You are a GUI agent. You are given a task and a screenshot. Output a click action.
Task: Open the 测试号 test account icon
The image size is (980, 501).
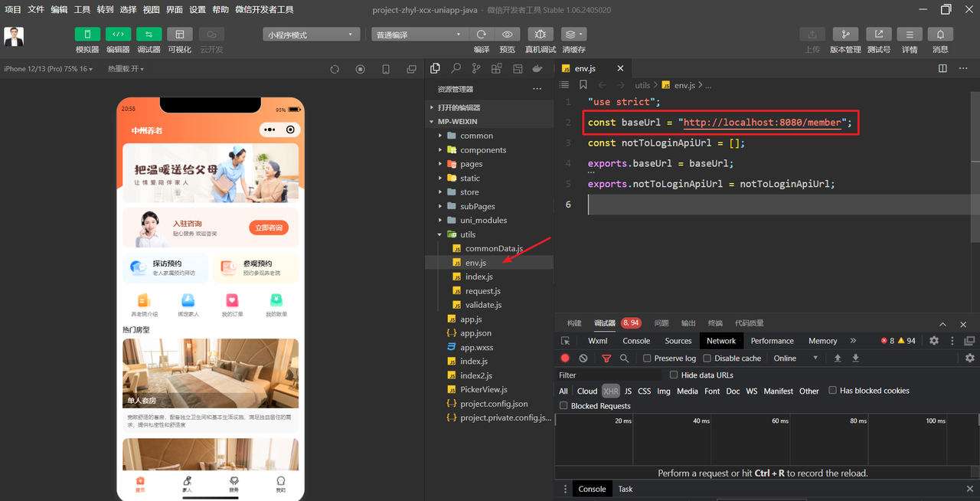tap(878, 34)
